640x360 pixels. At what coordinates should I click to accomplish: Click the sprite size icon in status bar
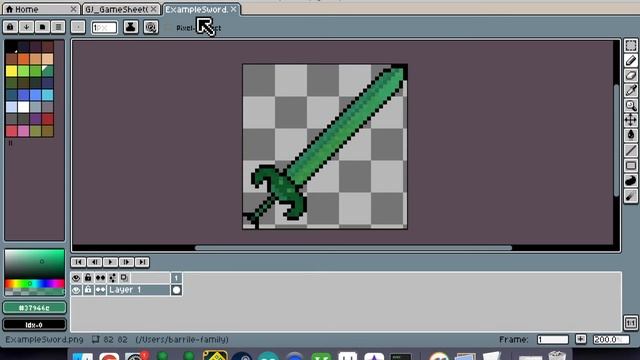point(96,339)
